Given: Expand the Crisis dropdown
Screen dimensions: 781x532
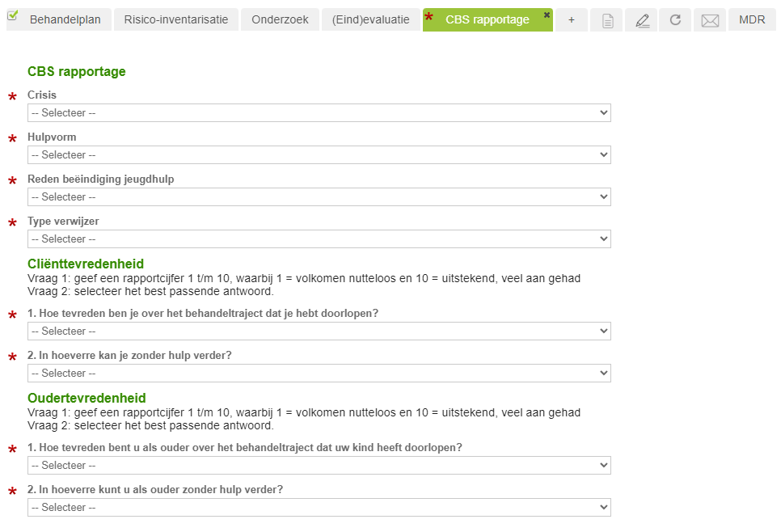Looking at the screenshot, I should 319,113.
